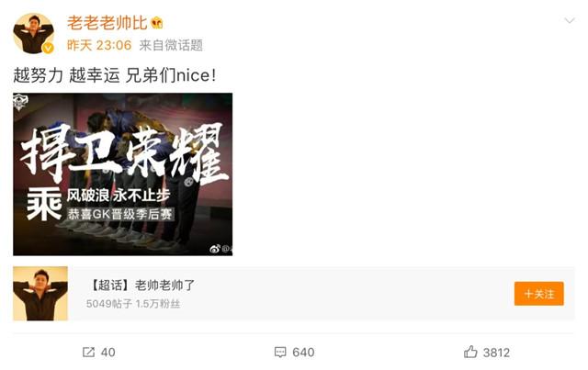Click the like count 3812
Image resolution: width=588 pixels, height=370 pixels.
coord(496,353)
